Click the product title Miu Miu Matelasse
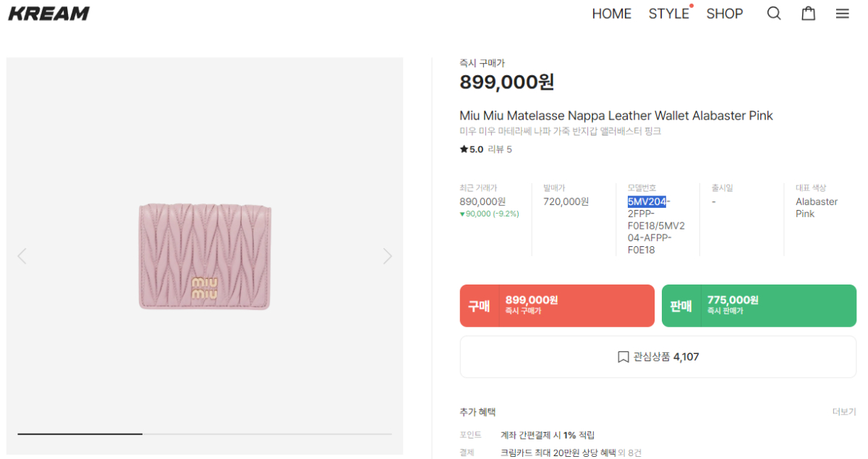The height and width of the screenshot is (459, 868). point(616,116)
